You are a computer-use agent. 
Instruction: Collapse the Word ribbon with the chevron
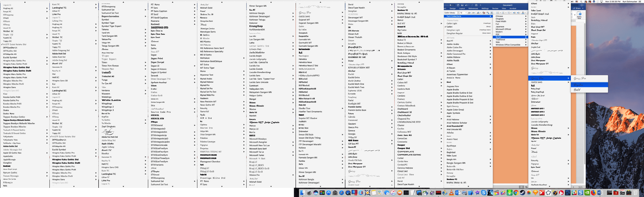tap(583, 8)
